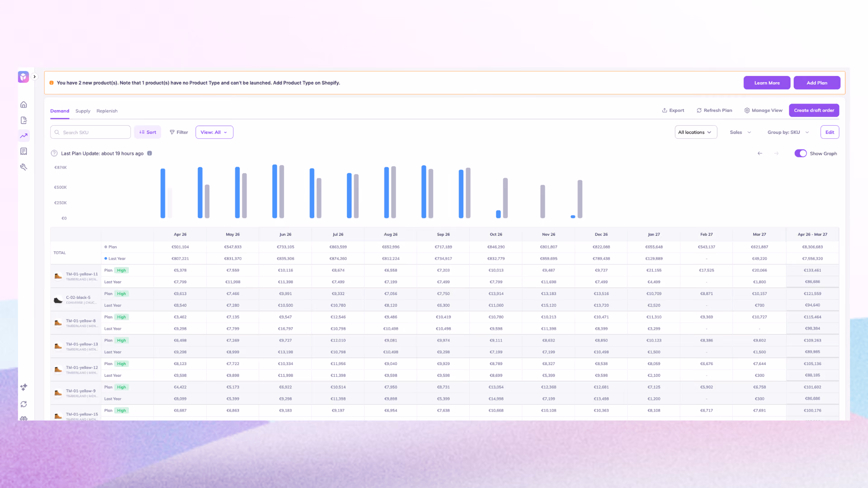Select the SKU name TM-01-yellow-8
This screenshot has height=488, width=868.
(81, 321)
